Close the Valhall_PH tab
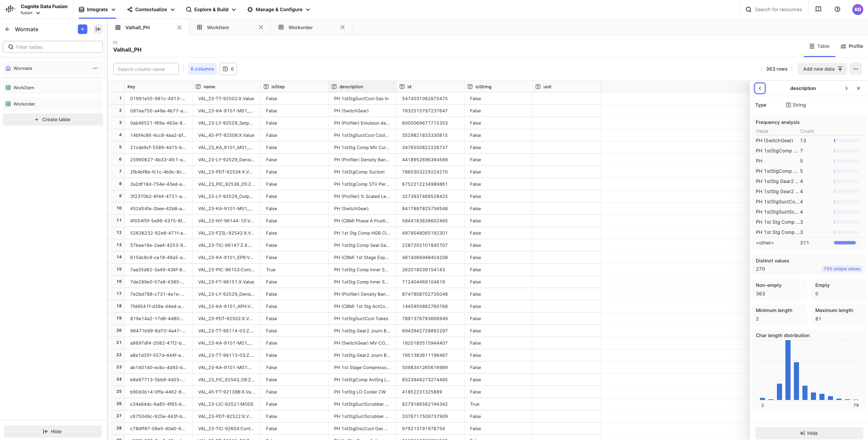Viewport: 868px width, 440px height. click(179, 27)
